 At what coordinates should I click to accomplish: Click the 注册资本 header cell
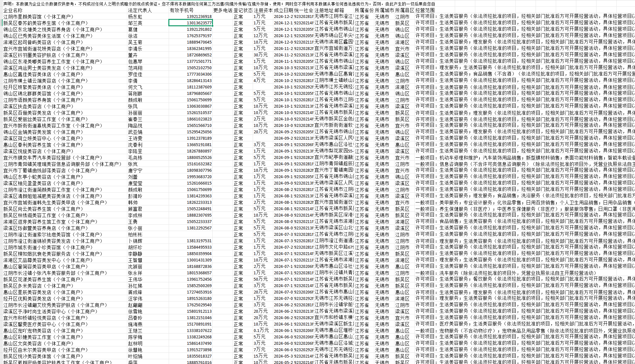point(263,10)
